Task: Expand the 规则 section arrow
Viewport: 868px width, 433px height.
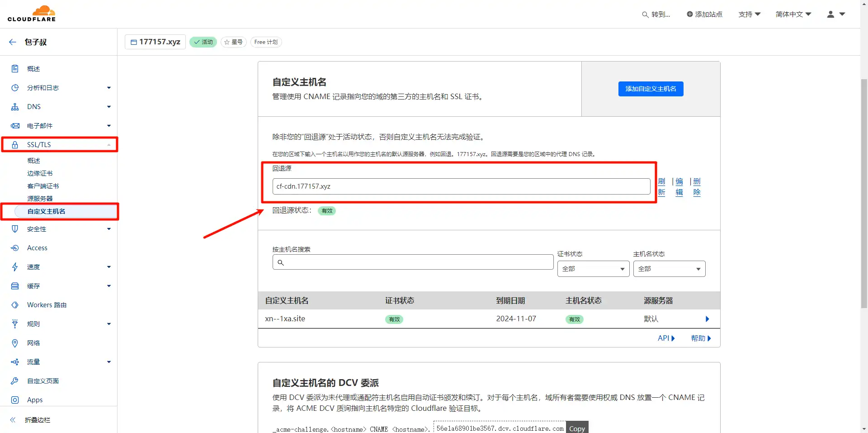Action: pos(109,324)
